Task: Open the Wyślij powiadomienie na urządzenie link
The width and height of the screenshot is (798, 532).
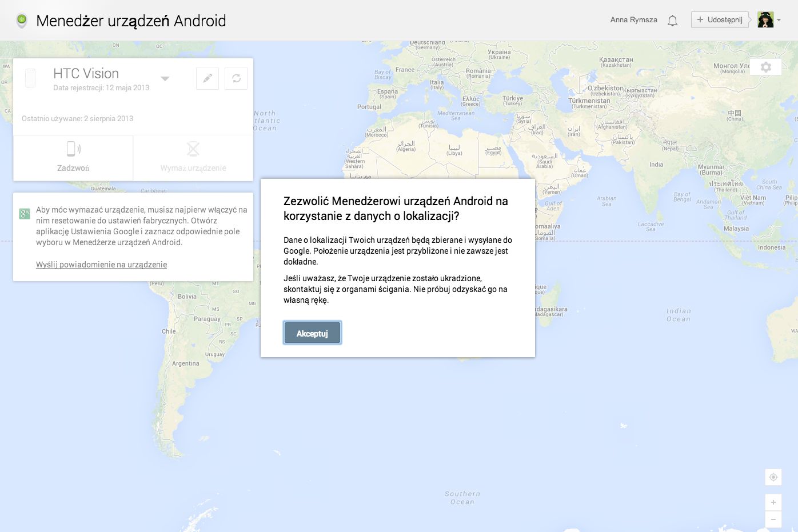Action: tap(101, 265)
